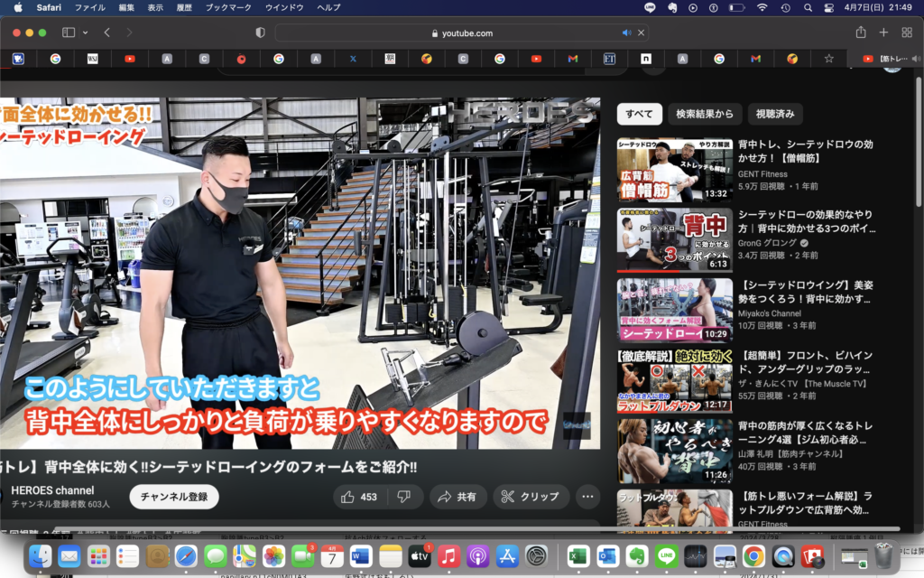Click the クリップ scissors button

531,497
